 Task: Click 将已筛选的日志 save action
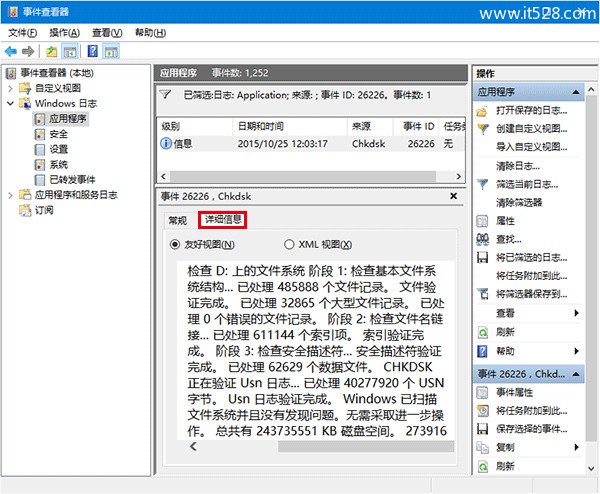point(531,258)
